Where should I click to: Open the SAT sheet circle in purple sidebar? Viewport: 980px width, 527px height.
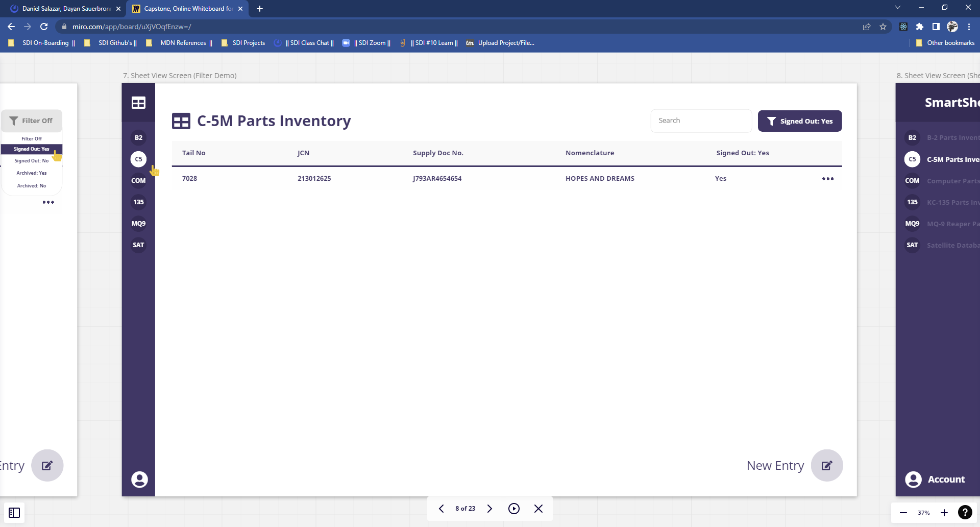pyautogui.click(x=138, y=245)
